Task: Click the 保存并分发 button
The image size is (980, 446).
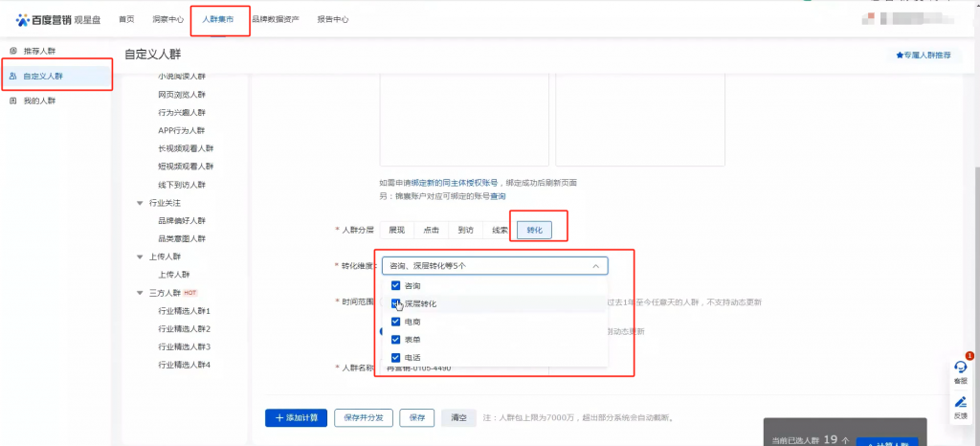Action: coord(363,418)
